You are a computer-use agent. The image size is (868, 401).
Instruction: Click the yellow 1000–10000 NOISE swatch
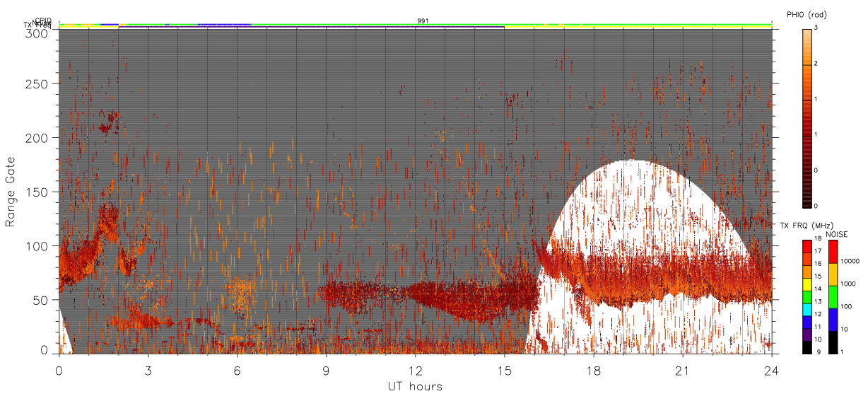[833, 274]
